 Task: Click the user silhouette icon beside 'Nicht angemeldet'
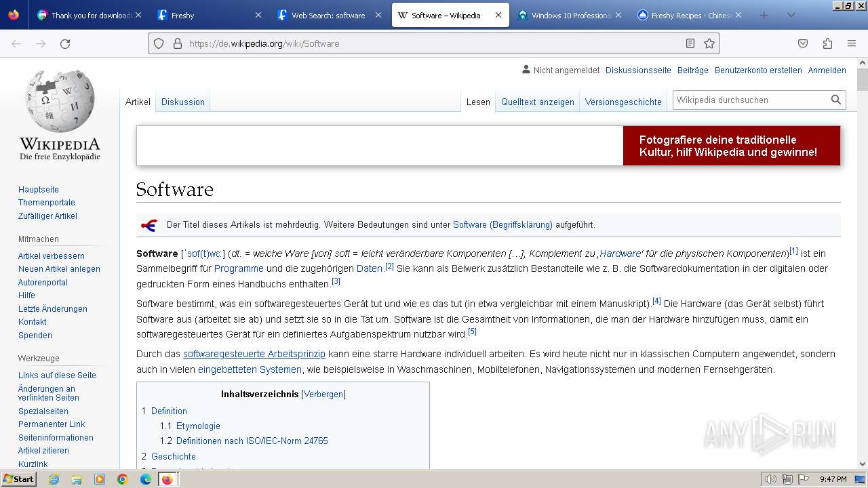click(x=526, y=69)
